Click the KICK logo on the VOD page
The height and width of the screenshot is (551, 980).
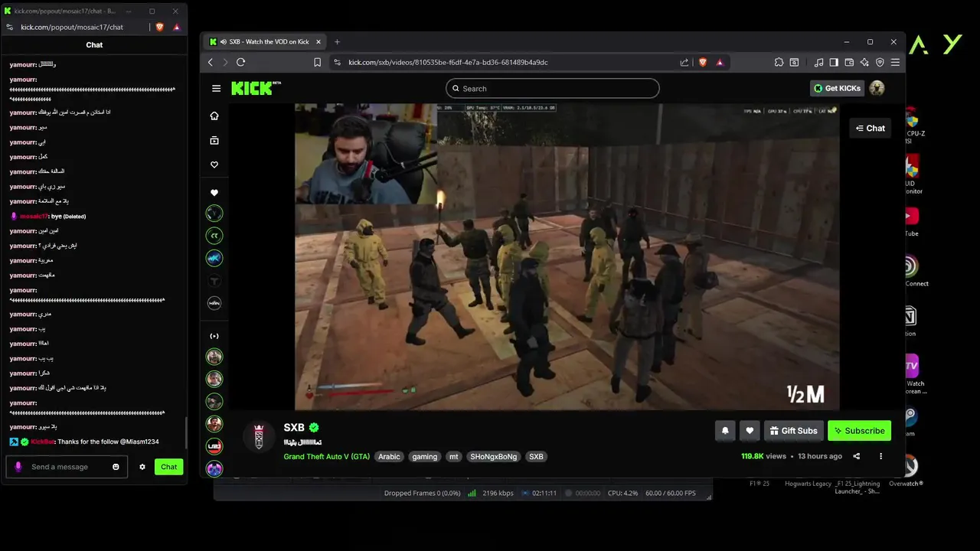pos(255,88)
